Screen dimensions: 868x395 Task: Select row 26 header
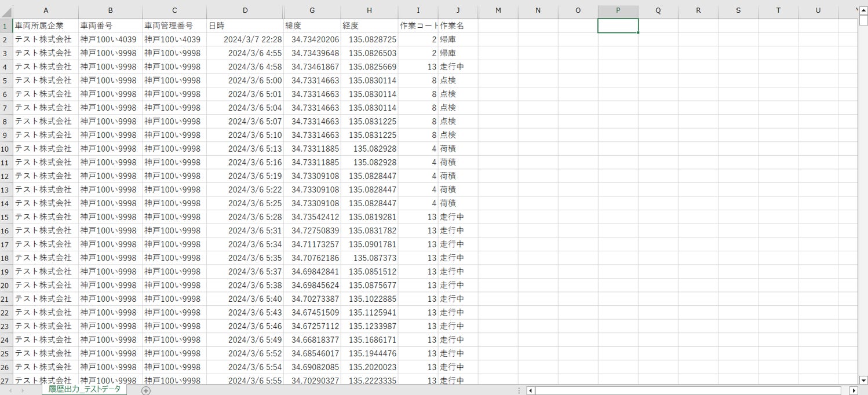coord(6,367)
